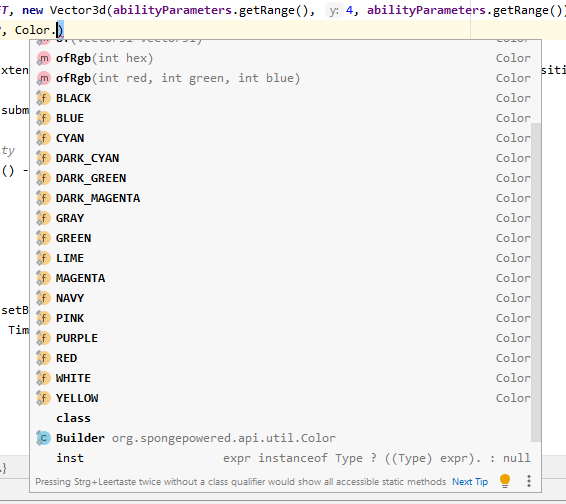This screenshot has width=566, height=504.
Task: Select Builder class org.spongepowered.api.util.Color
Action: [283, 438]
